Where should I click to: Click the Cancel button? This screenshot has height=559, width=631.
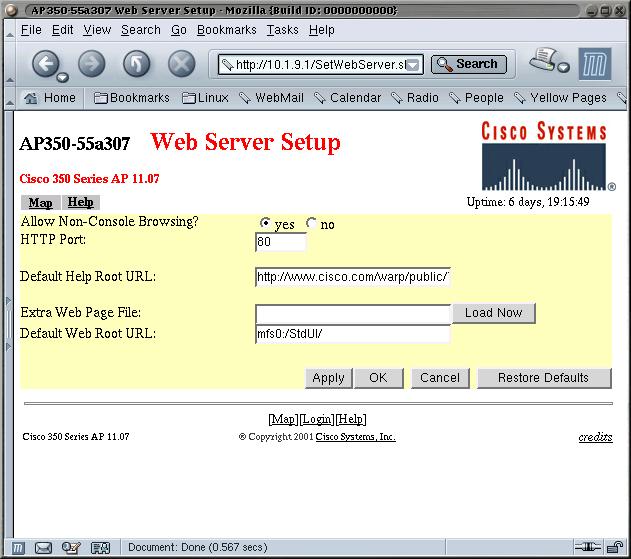pyautogui.click(x=440, y=378)
